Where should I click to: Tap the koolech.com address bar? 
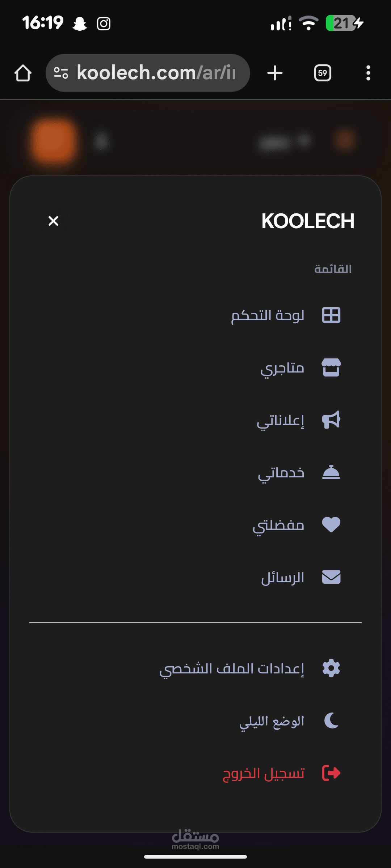pos(148,73)
